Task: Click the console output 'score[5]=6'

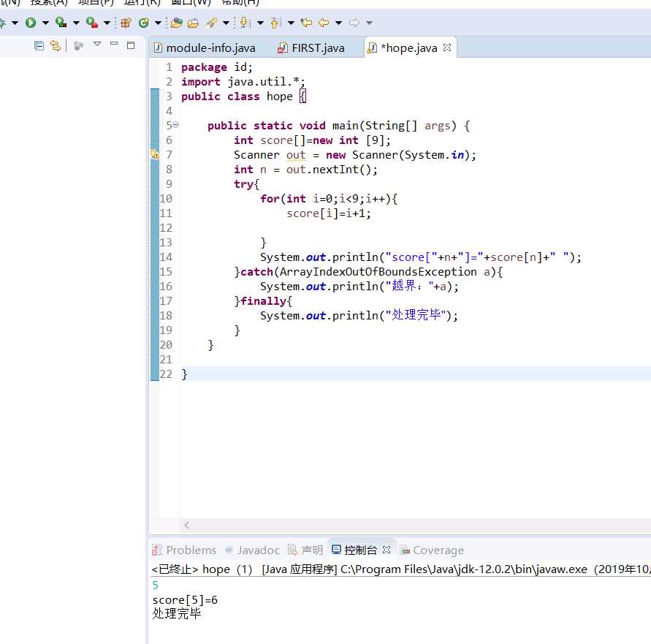Action: tap(185, 600)
